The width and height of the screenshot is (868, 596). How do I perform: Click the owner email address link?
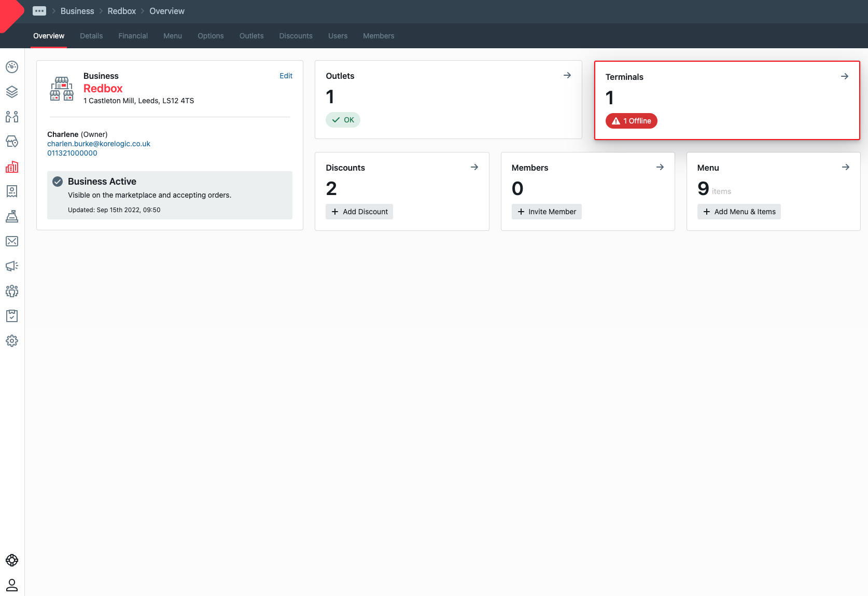click(x=99, y=144)
